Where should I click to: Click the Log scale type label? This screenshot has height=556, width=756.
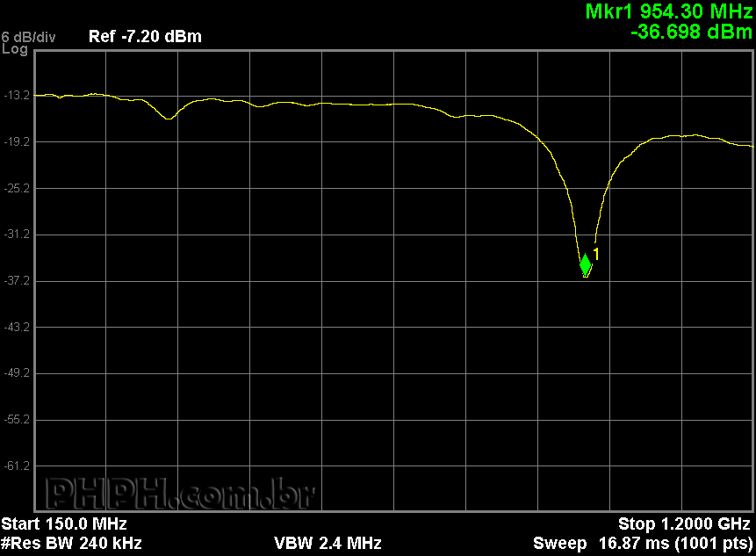point(14,48)
